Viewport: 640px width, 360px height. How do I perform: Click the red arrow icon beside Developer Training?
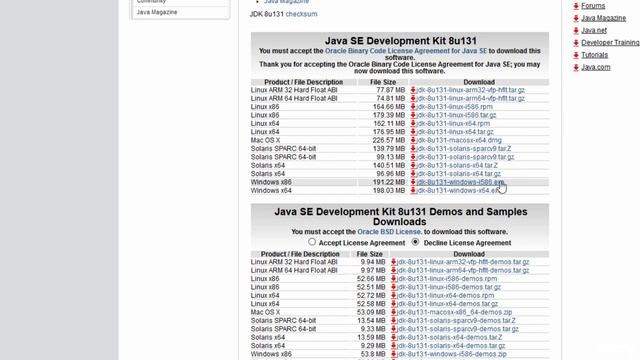coord(576,43)
